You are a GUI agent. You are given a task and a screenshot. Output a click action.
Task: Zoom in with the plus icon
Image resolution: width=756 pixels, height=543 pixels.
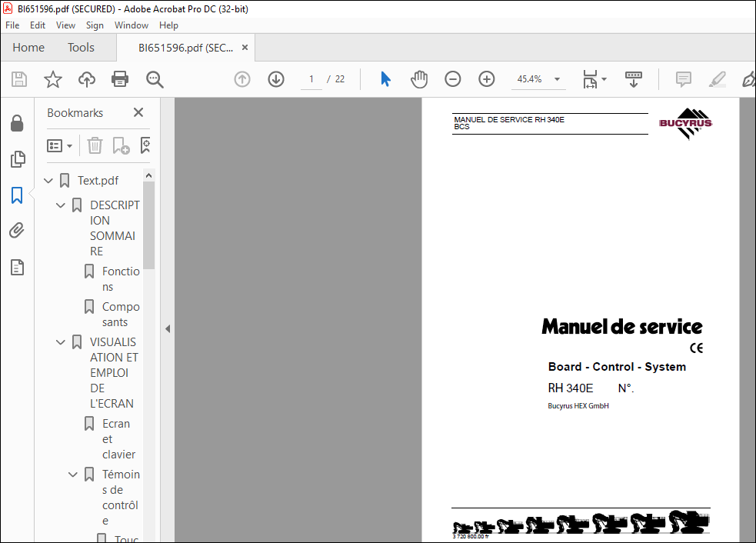point(487,79)
